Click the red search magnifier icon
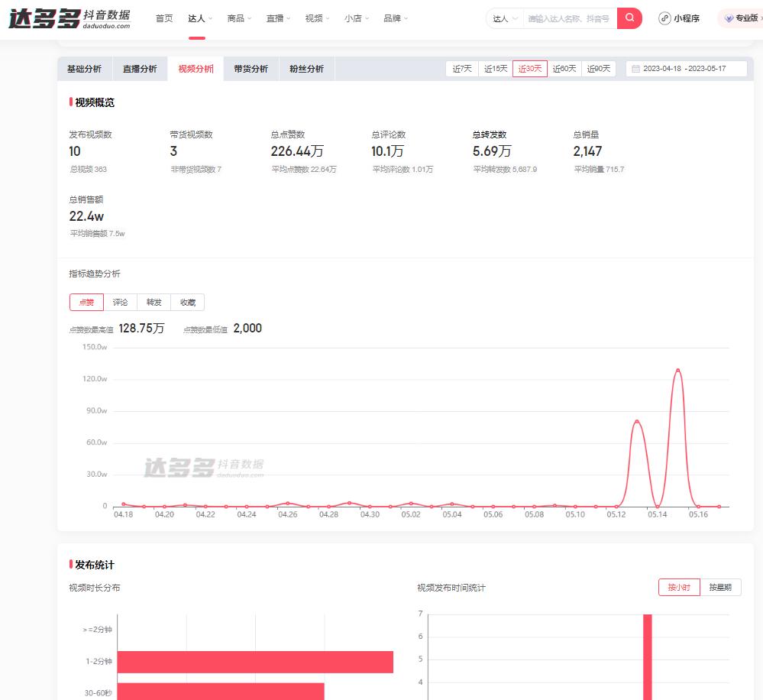 [629, 18]
